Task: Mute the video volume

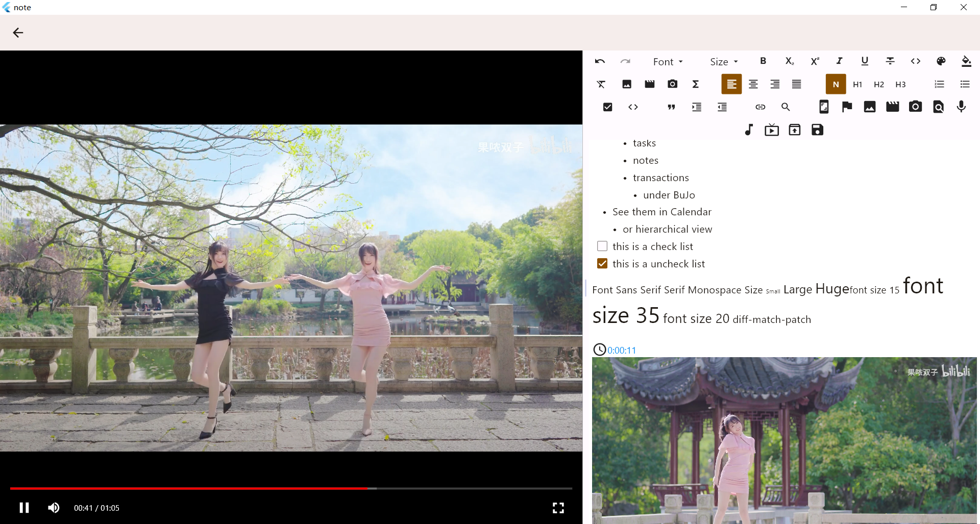Action: (54, 508)
